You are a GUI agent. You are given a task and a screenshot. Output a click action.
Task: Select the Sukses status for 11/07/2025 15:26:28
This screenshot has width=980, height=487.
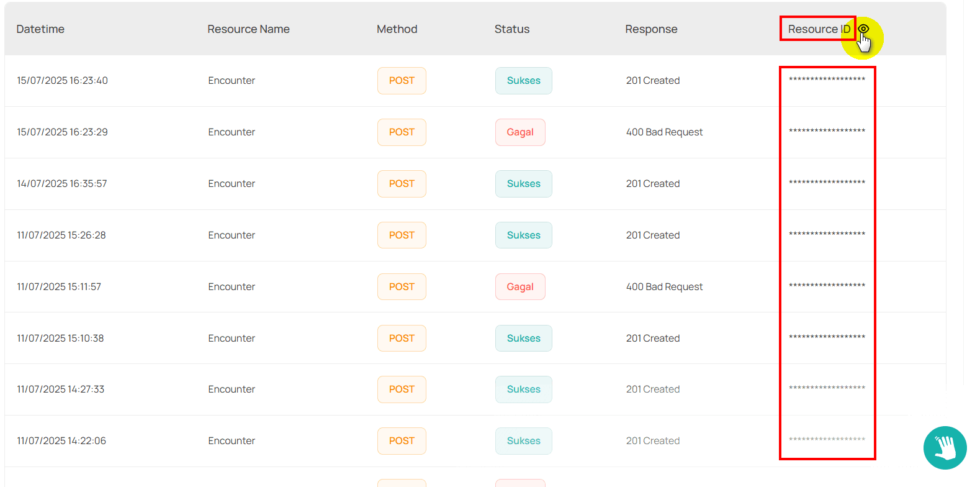tap(524, 235)
